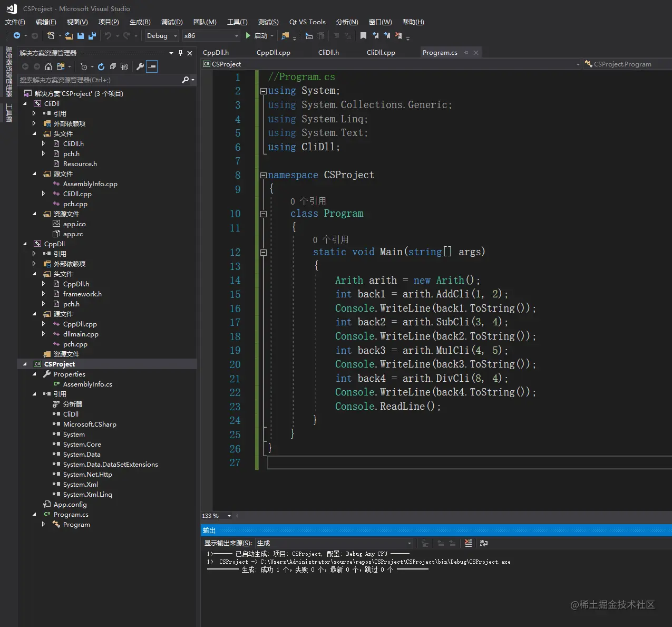Toggle pin on the Solution Explorer panel
This screenshot has width=672, height=627.
tap(180, 53)
